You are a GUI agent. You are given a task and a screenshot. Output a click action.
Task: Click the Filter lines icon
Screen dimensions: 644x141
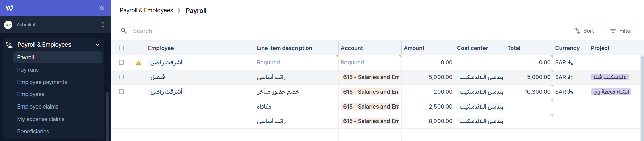tap(613, 31)
